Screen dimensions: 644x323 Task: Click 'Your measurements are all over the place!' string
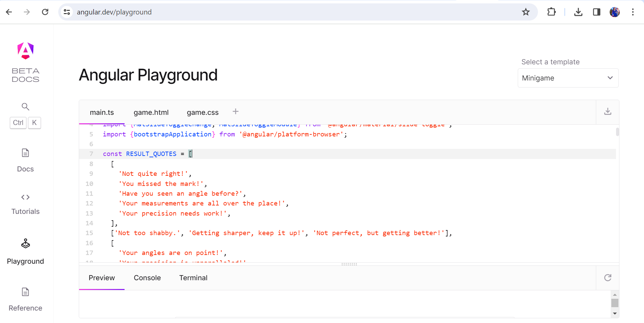[202, 203]
